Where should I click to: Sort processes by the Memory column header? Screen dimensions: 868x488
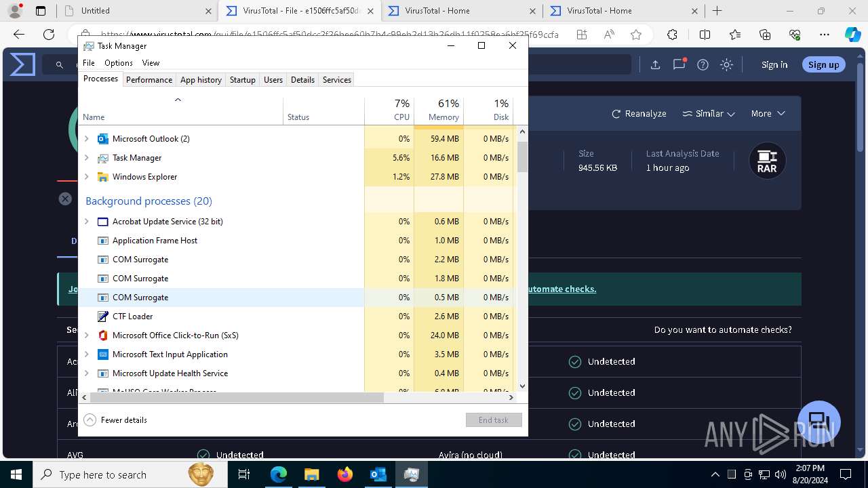[439, 110]
